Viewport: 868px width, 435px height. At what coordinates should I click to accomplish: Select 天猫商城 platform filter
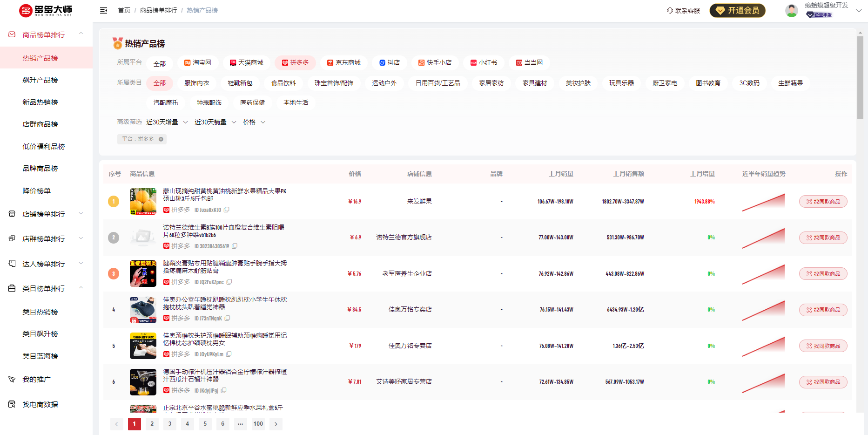[x=247, y=62]
